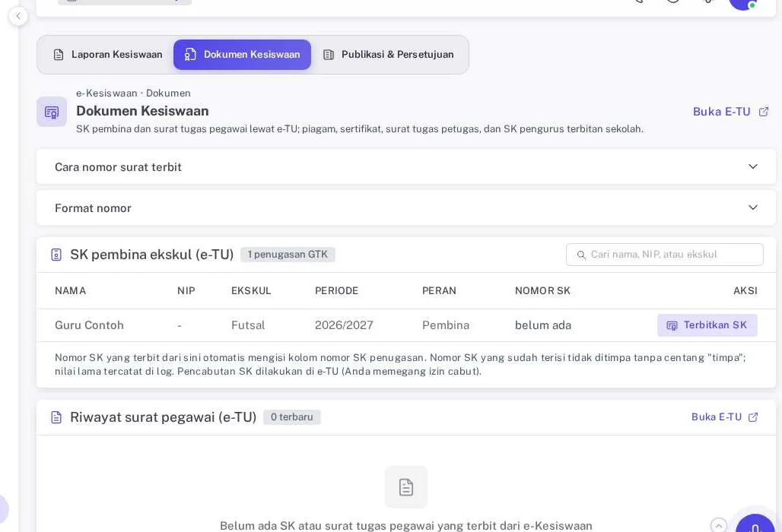Jump to top with the circled up-arrow

(718, 525)
